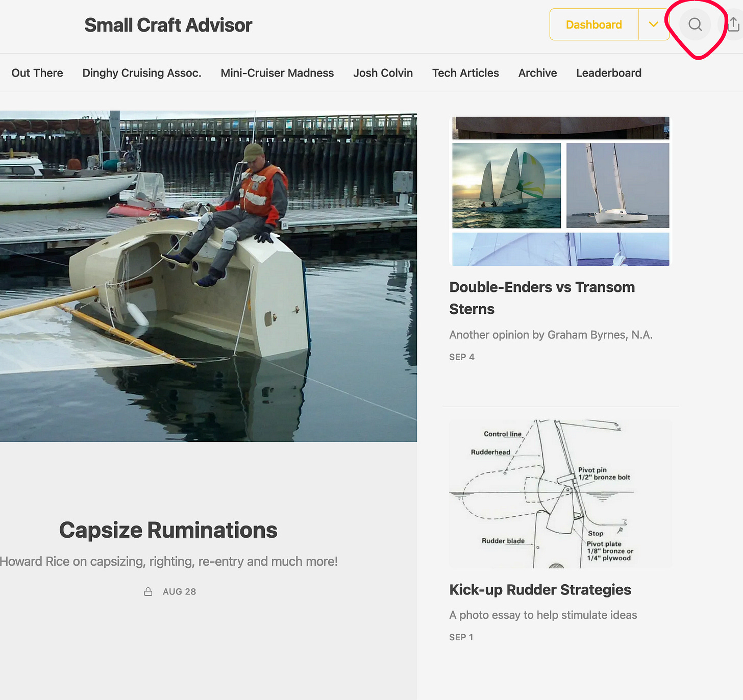The width and height of the screenshot is (743, 700).
Task: Open the Archive tab
Action: click(537, 73)
